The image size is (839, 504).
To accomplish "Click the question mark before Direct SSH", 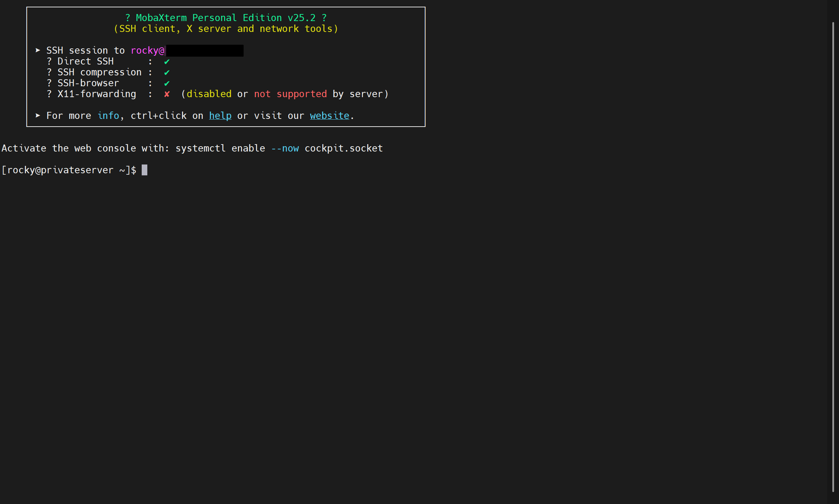I will (x=49, y=62).
